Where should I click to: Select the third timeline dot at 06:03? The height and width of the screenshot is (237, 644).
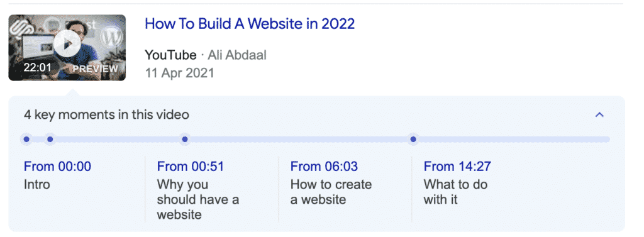(x=185, y=140)
